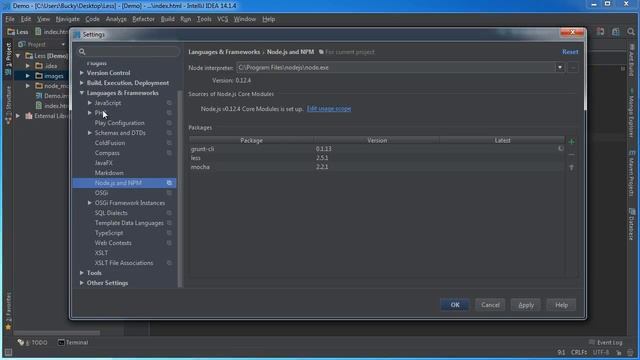Open the Help menu
This screenshot has height=360, width=640.
[269, 19]
